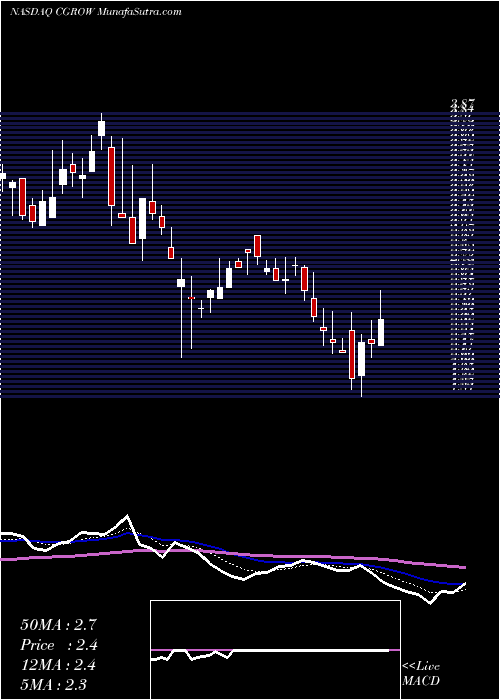Click the <<Live MACD label
The height and width of the screenshot is (700, 500).
421,673
